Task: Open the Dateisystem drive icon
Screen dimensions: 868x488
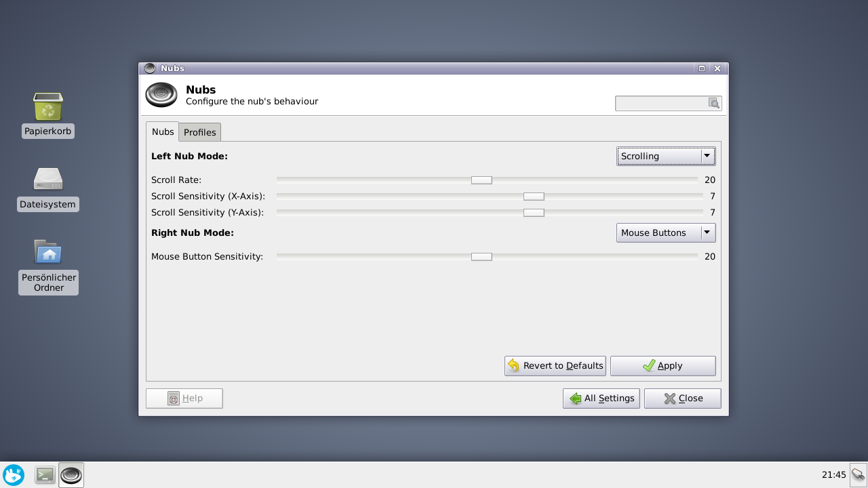Action: click(x=48, y=180)
